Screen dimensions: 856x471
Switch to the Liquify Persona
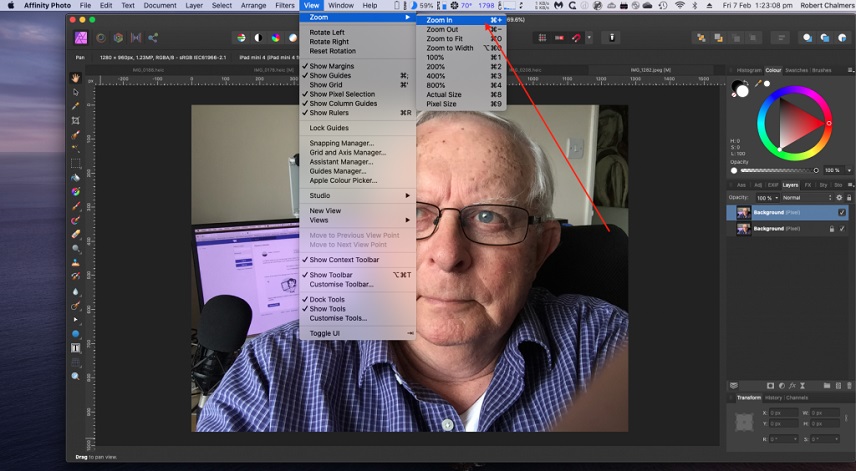point(101,38)
